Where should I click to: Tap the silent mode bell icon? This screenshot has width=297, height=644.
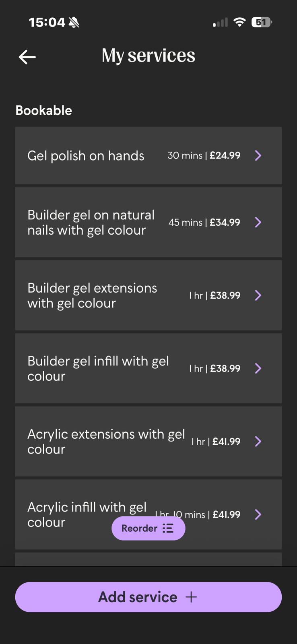click(74, 23)
